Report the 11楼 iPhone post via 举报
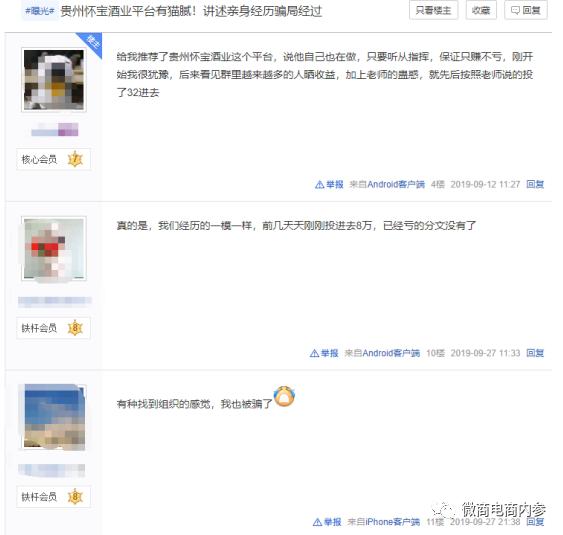The width and height of the screenshot is (563, 535). pyautogui.click(x=327, y=522)
